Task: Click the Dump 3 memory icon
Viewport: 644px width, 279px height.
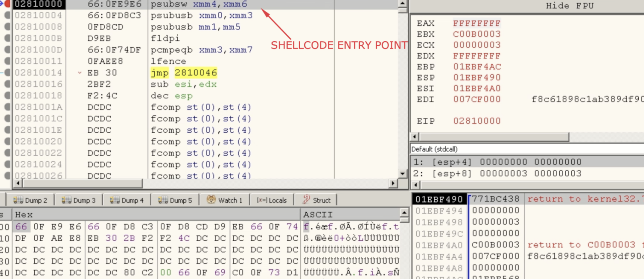Action: point(66,200)
